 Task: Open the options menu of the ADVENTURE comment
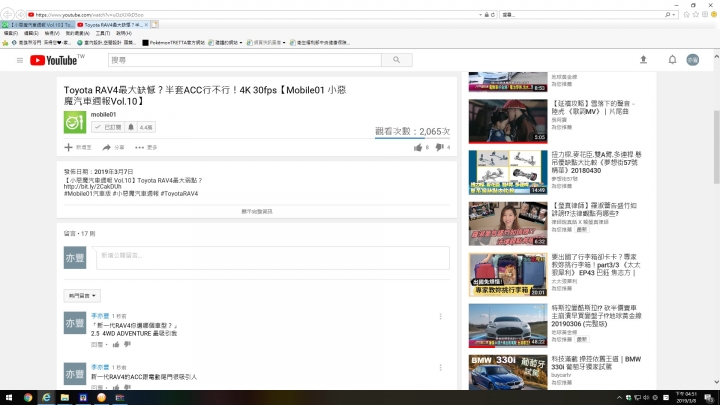440,316
